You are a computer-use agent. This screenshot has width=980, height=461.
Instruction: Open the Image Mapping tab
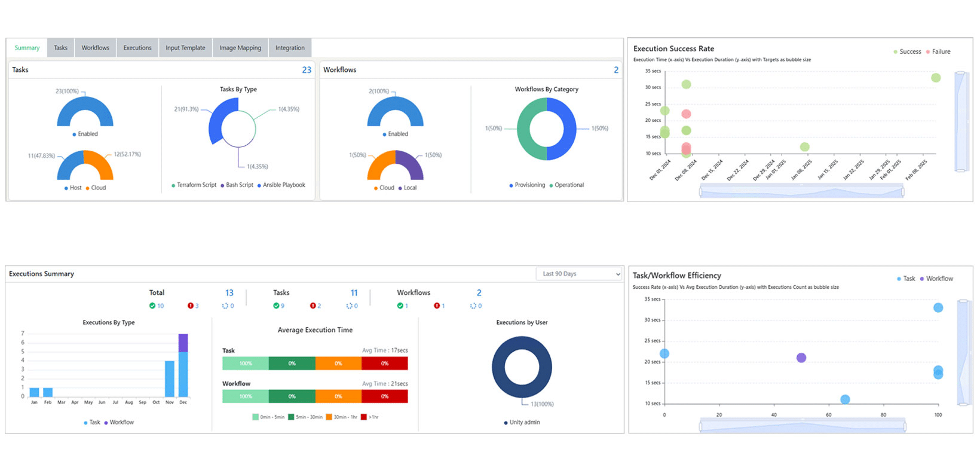tap(240, 48)
